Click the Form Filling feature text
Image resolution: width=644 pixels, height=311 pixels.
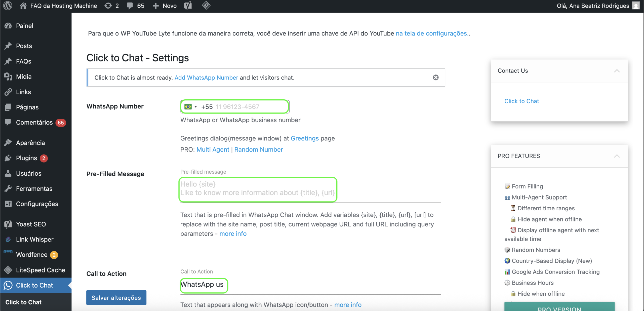coord(527,186)
